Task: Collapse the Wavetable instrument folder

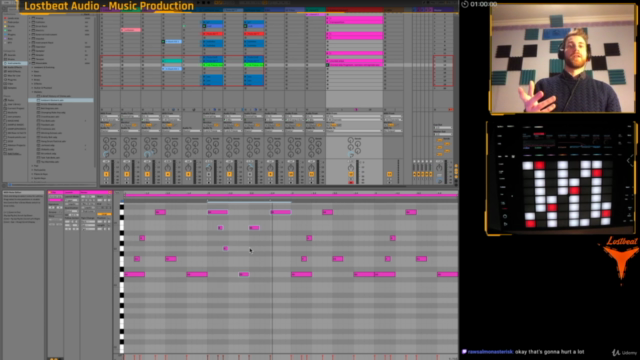Action: (x=31, y=63)
